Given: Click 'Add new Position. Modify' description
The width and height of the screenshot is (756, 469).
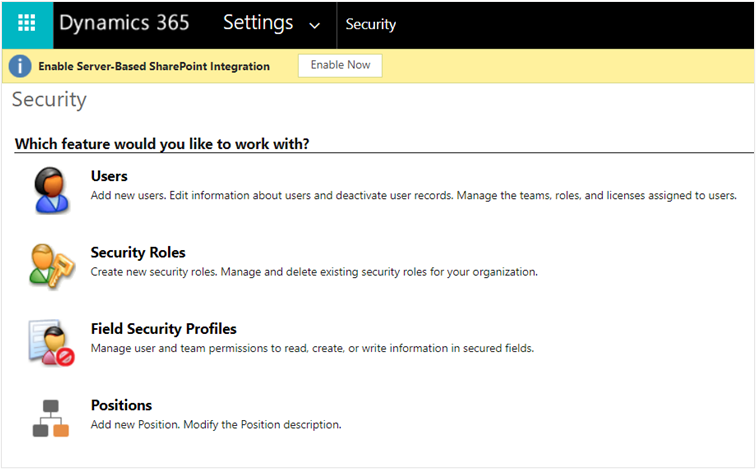Looking at the screenshot, I should [216, 425].
